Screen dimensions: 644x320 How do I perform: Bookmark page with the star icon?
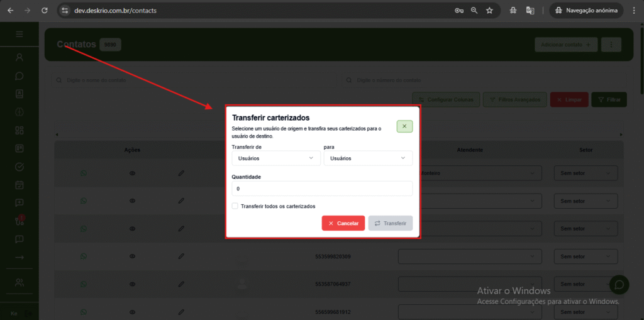(489, 11)
